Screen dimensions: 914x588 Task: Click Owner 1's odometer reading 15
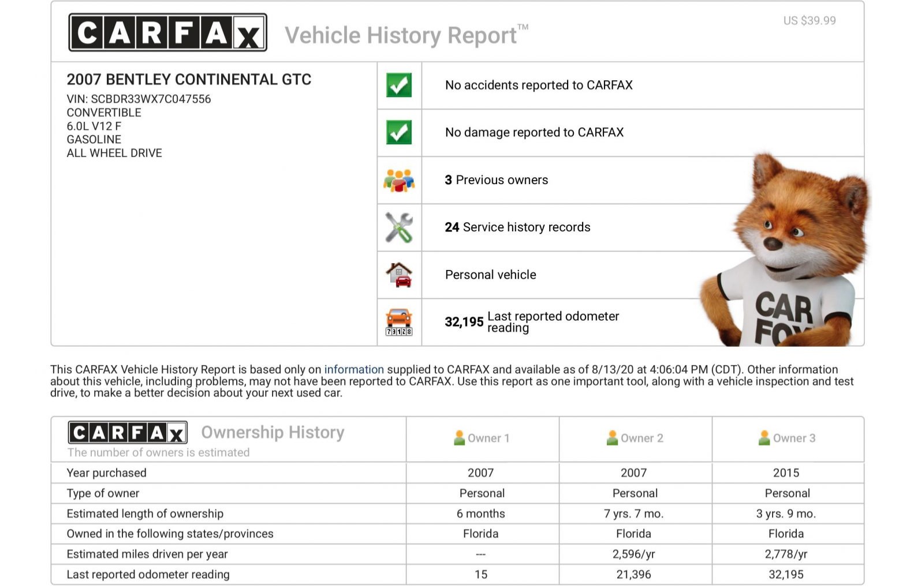click(481, 574)
